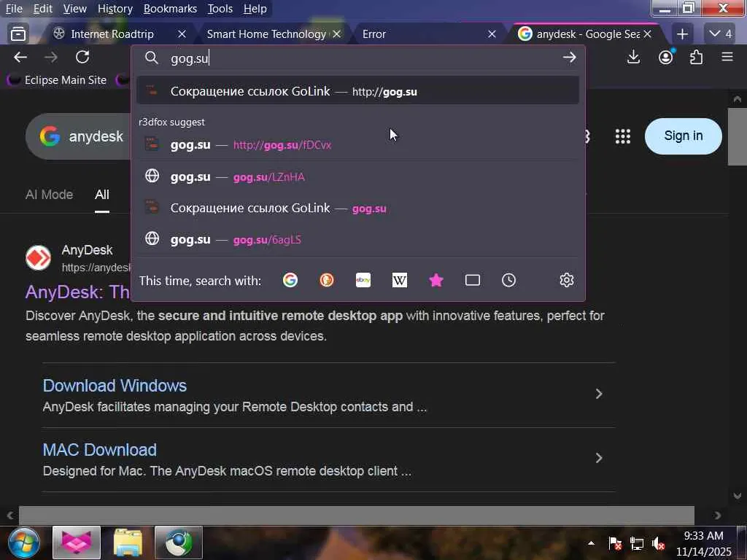Go back to the previous page
This screenshot has height=560, width=747.
pyautogui.click(x=20, y=58)
